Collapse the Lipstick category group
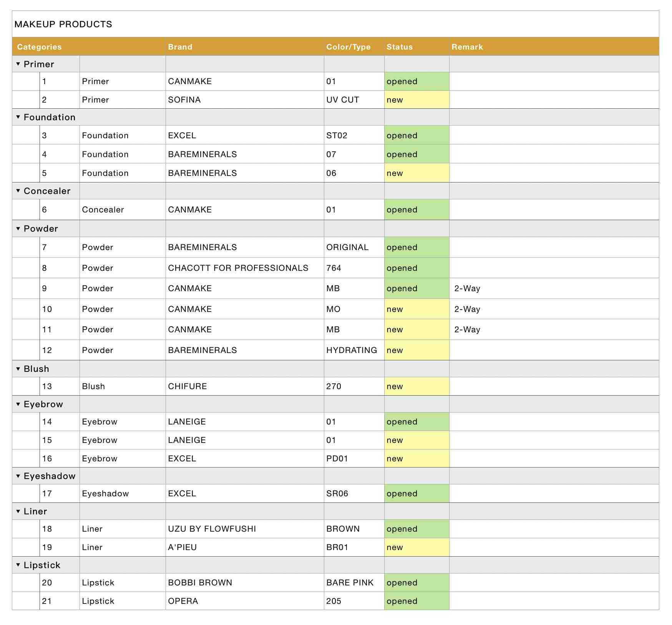Screen dimensions: 672x625 tap(18, 565)
